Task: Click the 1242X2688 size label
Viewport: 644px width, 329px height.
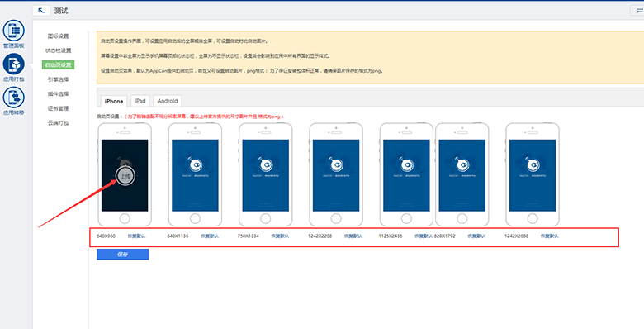Action: pos(516,236)
